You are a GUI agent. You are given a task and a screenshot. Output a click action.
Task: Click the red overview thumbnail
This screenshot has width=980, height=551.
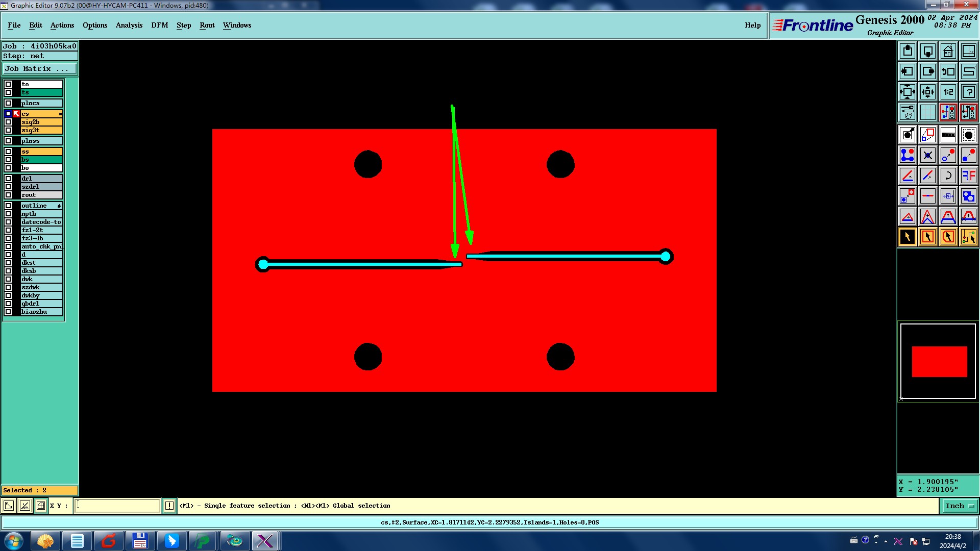pos(939,361)
